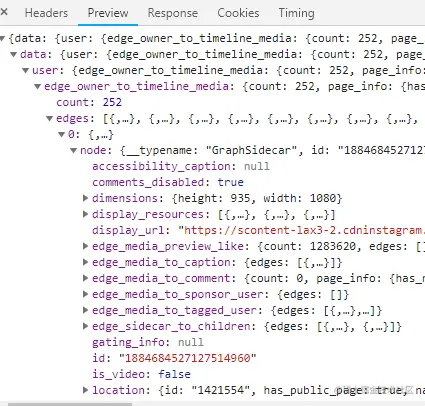Close the request details panel

pos(4,12)
